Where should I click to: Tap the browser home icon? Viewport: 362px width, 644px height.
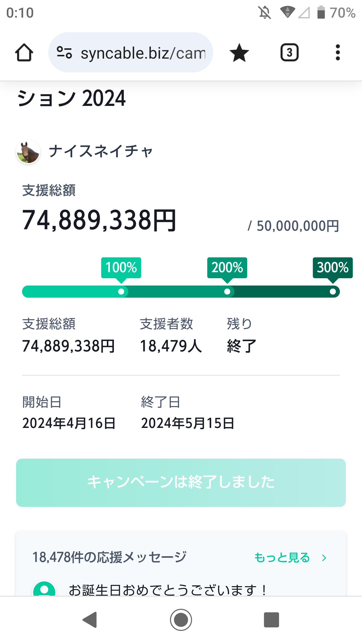(x=24, y=53)
